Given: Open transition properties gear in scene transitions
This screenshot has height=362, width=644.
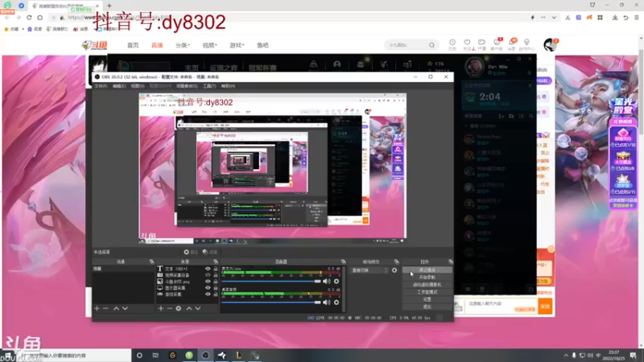Looking at the screenshot, I should [x=394, y=270].
